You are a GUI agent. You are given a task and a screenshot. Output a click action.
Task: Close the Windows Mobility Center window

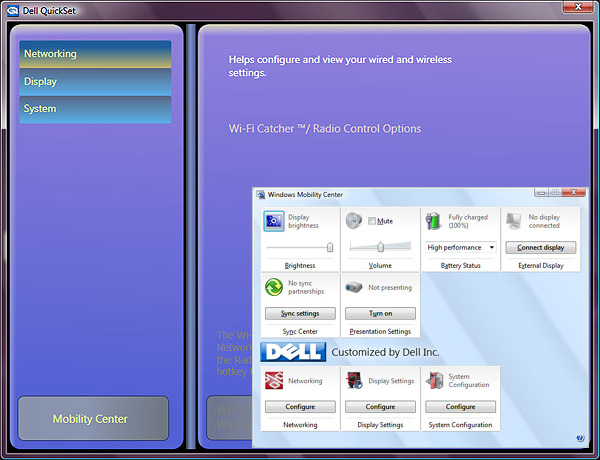point(574,192)
